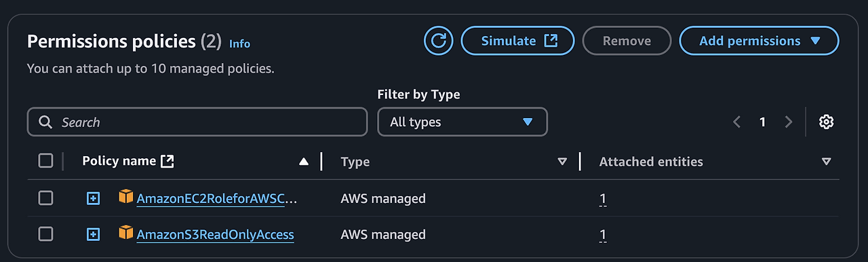
Task: Select all policies header checkbox
Action: (x=45, y=161)
